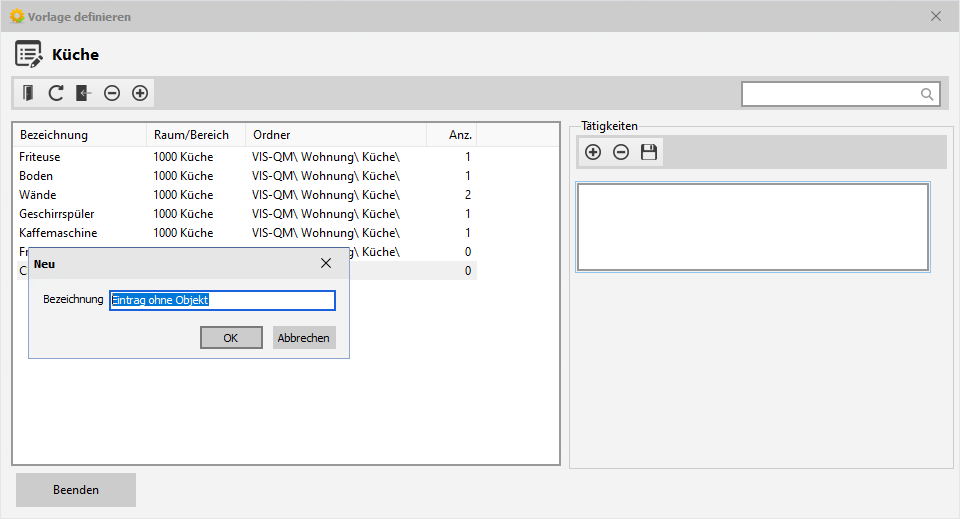960x519 pixels.
Task: Click into the Bezeichnung text field
Action: (222, 300)
